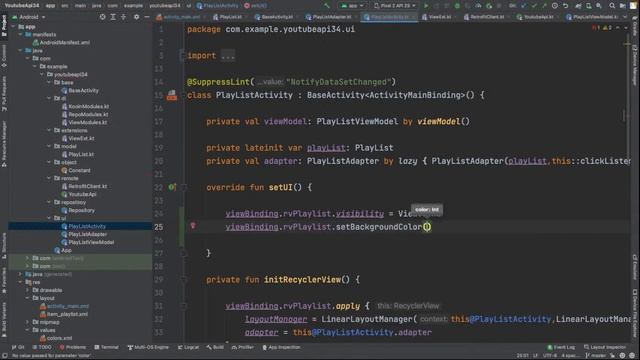Click the playList variable on line 19
This screenshot has height=360, width=640.
point(326,148)
